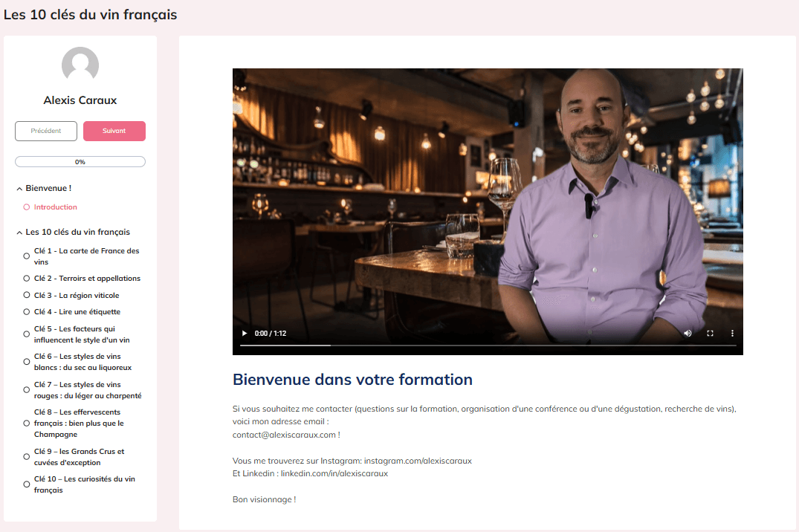Open Clé 2 - Terroirs et appellations
The height and width of the screenshot is (532, 799).
(x=87, y=278)
